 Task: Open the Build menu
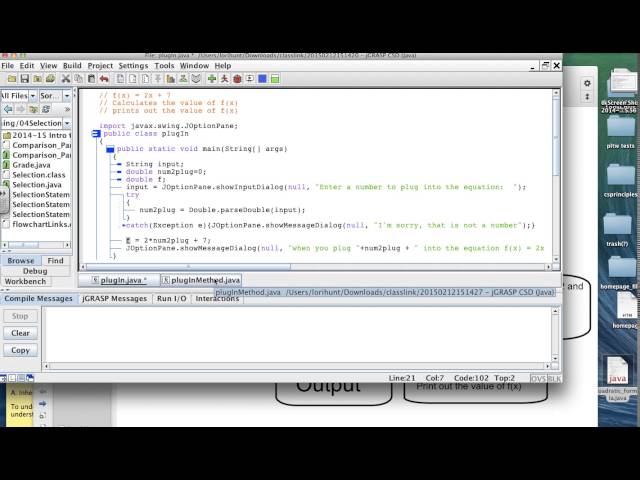(72, 66)
